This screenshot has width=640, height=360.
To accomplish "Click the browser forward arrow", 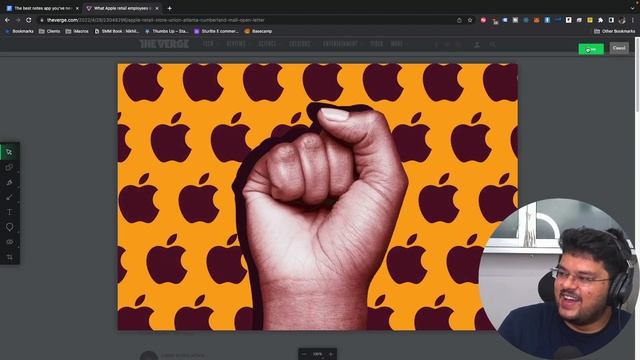I will [18, 20].
